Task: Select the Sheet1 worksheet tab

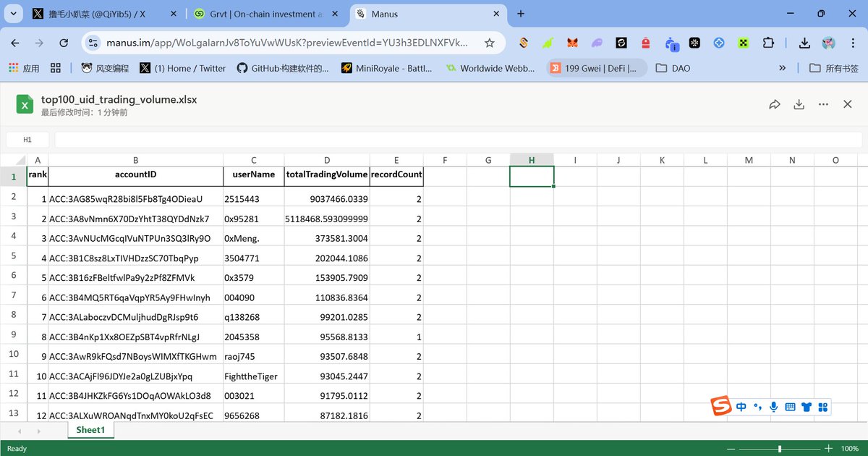Action: pos(90,430)
